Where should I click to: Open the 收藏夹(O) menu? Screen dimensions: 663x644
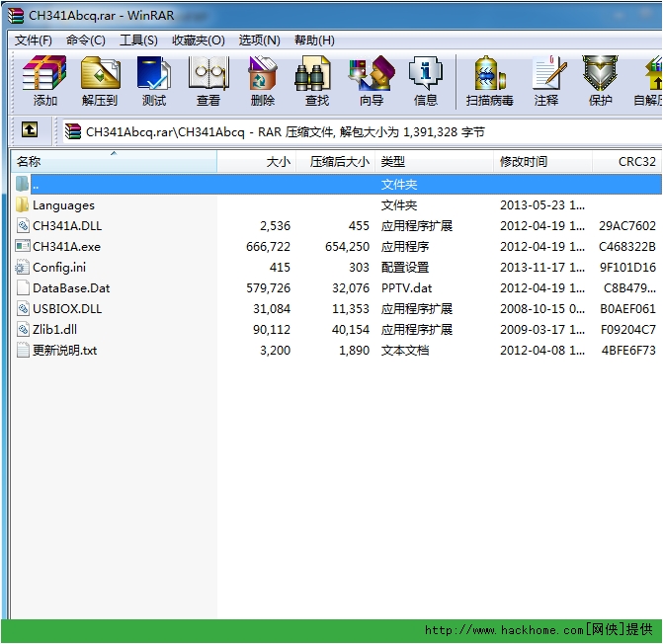click(x=199, y=40)
